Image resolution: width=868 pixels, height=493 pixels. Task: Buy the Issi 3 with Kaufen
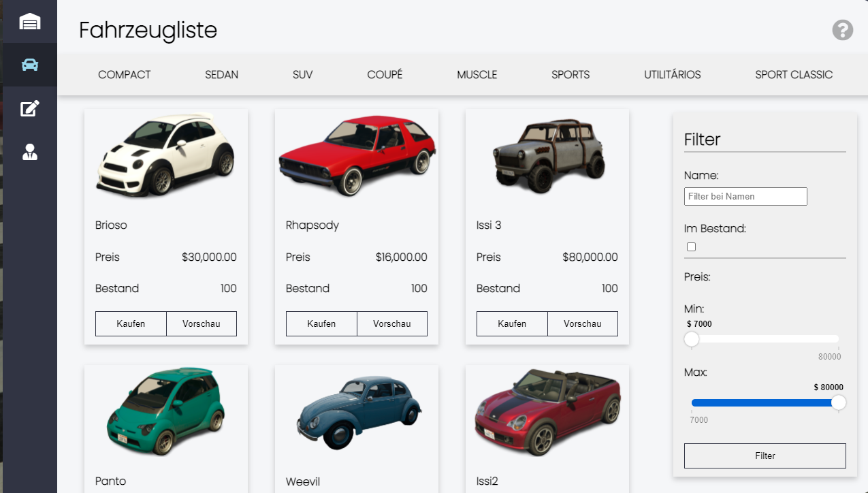point(512,324)
